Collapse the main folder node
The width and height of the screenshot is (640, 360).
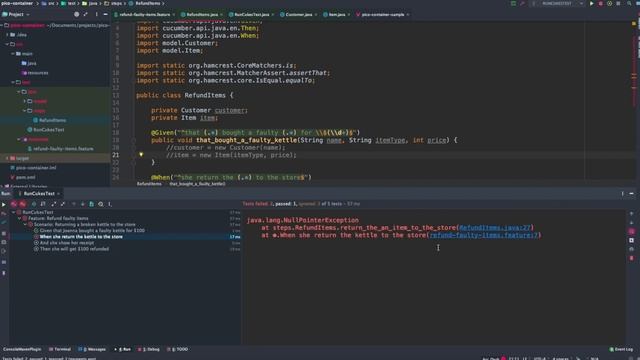click(x=13, y=53)
